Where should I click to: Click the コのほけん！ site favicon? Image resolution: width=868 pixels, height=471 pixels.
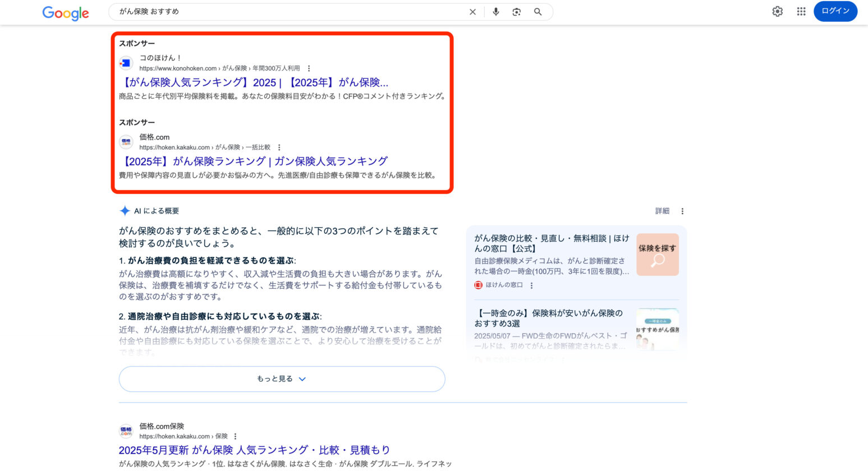pos(126,63)
